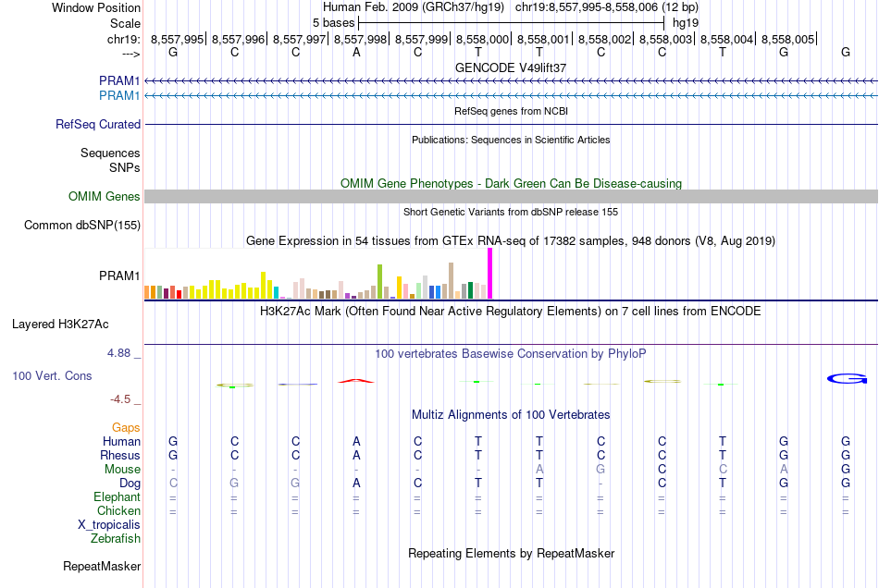Screen dimensions: 879x588
Task: Click the GENCODE V49lift37 track title
Action: [511, 67]
